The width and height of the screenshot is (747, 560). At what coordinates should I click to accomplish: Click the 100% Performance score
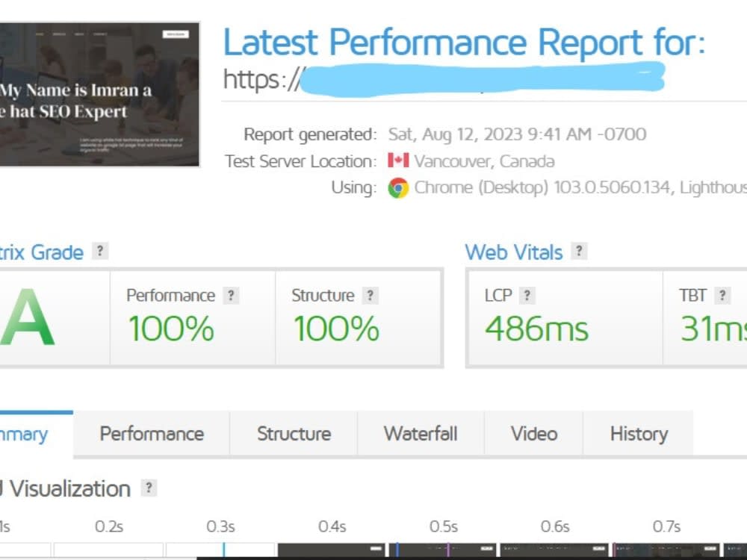pyautogui.click(x=171, y=329)
